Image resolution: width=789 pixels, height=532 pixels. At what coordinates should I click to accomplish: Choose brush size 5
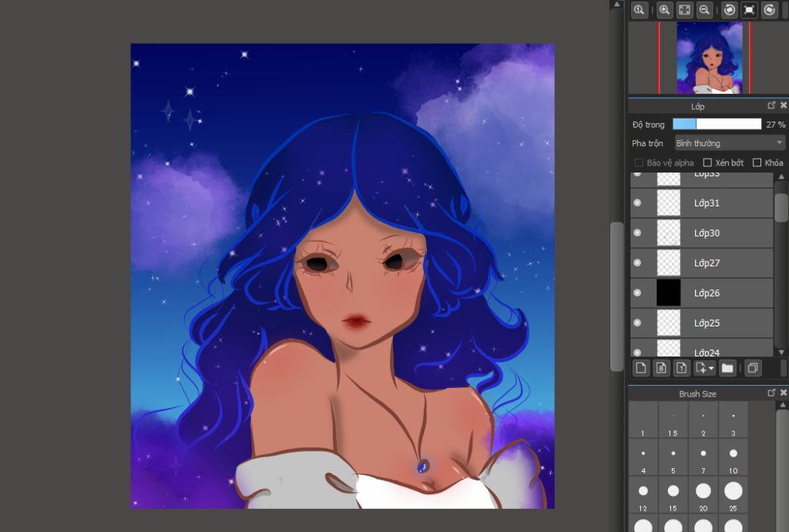pos(673,457)
